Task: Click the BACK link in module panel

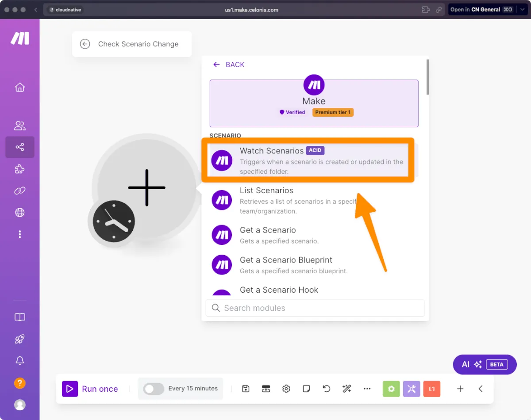Action: [x=229, y=65]
